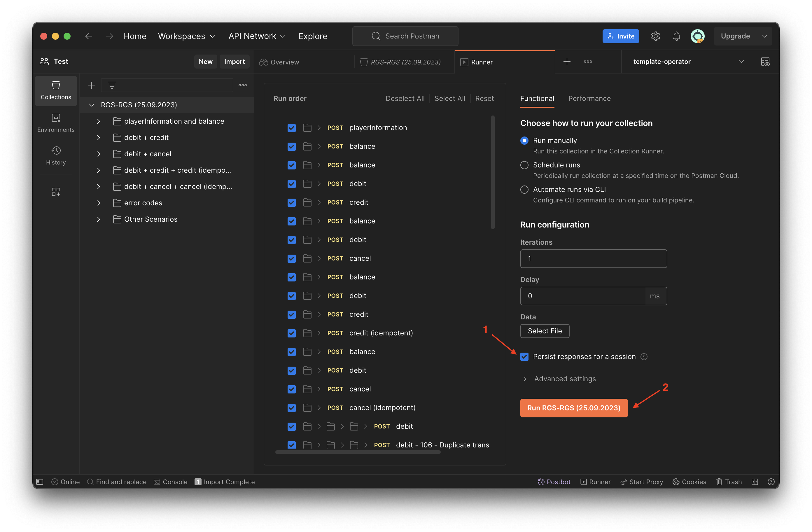This screenshot has height=532, width=812.
Task: Switch to the Performance tab
Action: 589,99
